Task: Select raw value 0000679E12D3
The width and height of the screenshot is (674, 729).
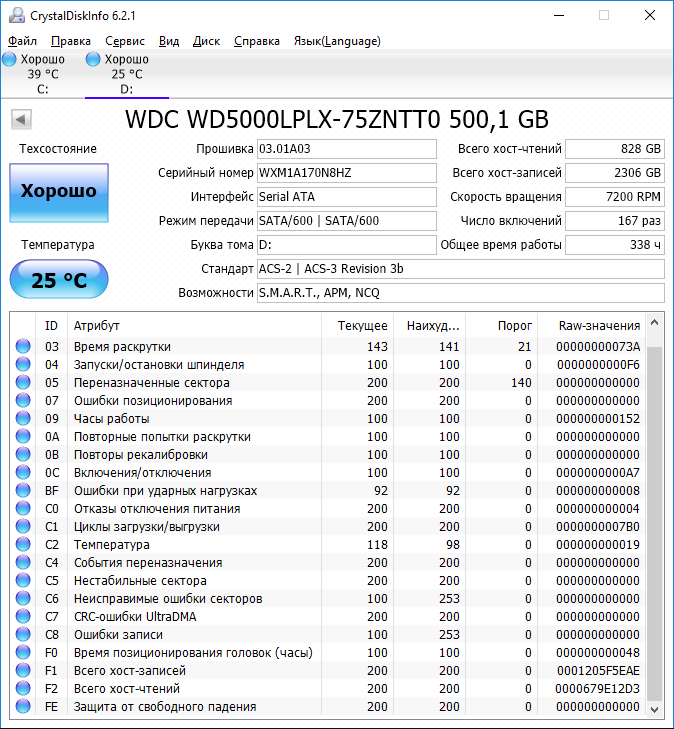Action: [x=597, y=689]
